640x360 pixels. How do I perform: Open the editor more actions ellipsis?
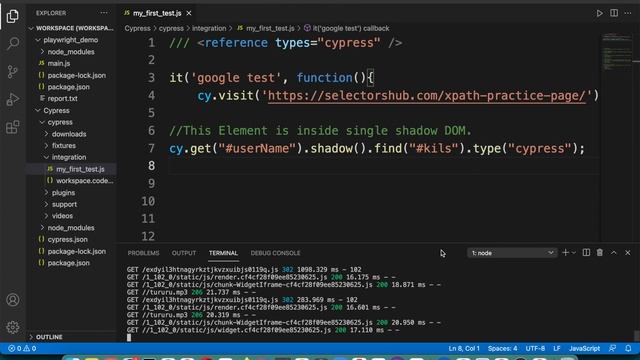[x=628, y=13]
